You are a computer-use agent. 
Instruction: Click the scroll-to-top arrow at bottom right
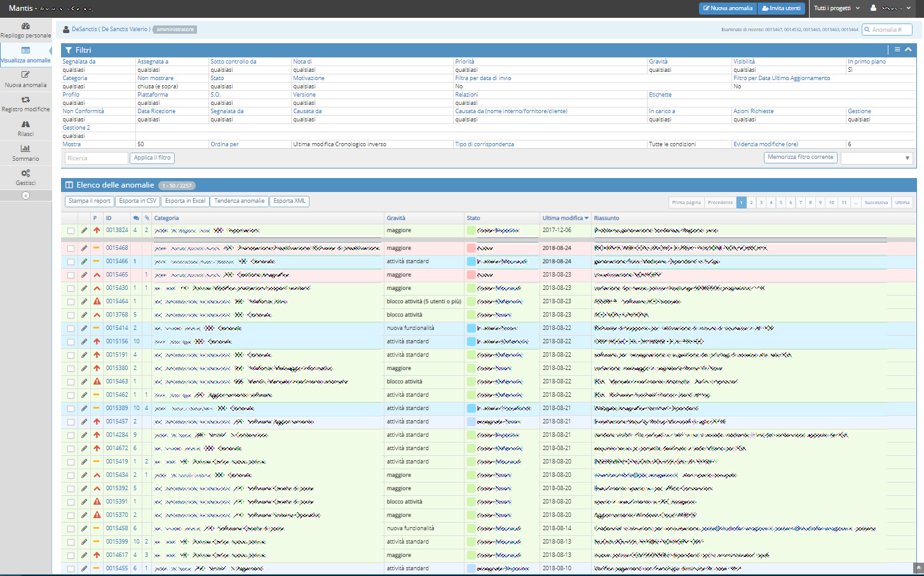point(918,568)
